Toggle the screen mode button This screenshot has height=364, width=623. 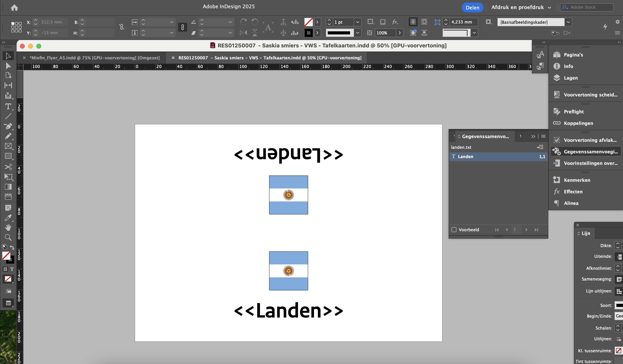[x=8, y=303]
